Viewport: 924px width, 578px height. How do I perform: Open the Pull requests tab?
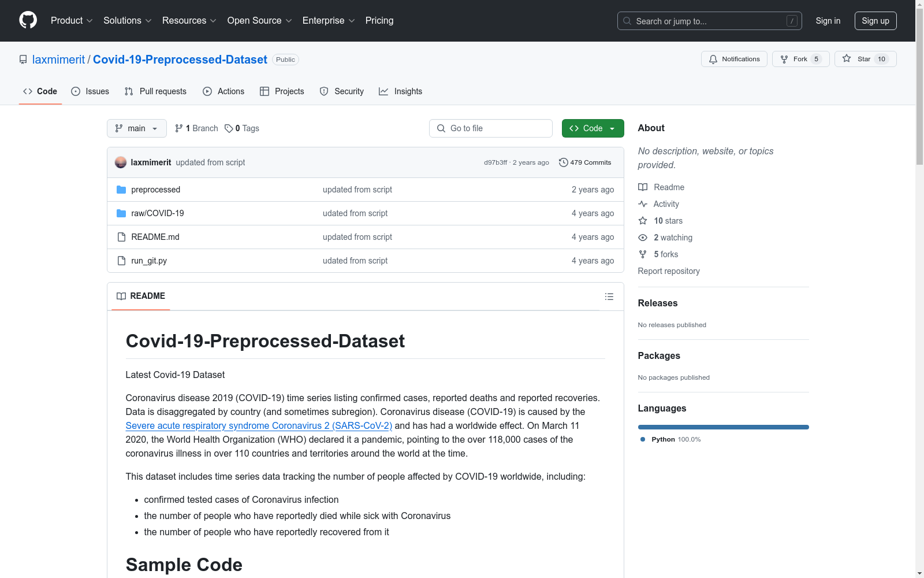click(155, 91)
